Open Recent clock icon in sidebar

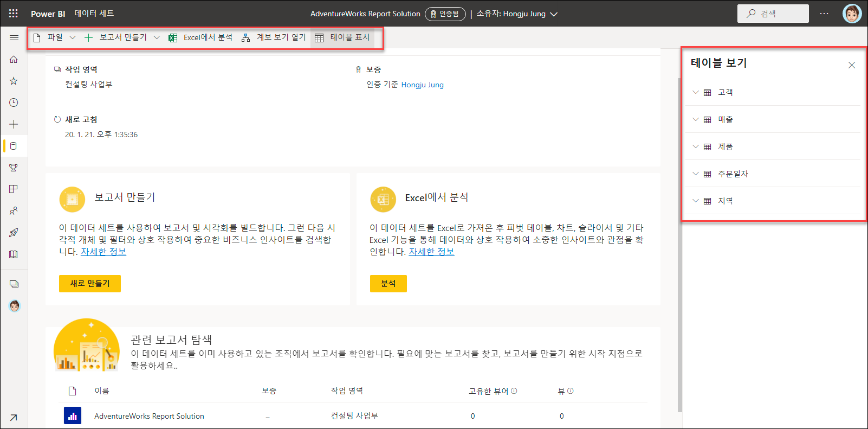click(14, 103)
